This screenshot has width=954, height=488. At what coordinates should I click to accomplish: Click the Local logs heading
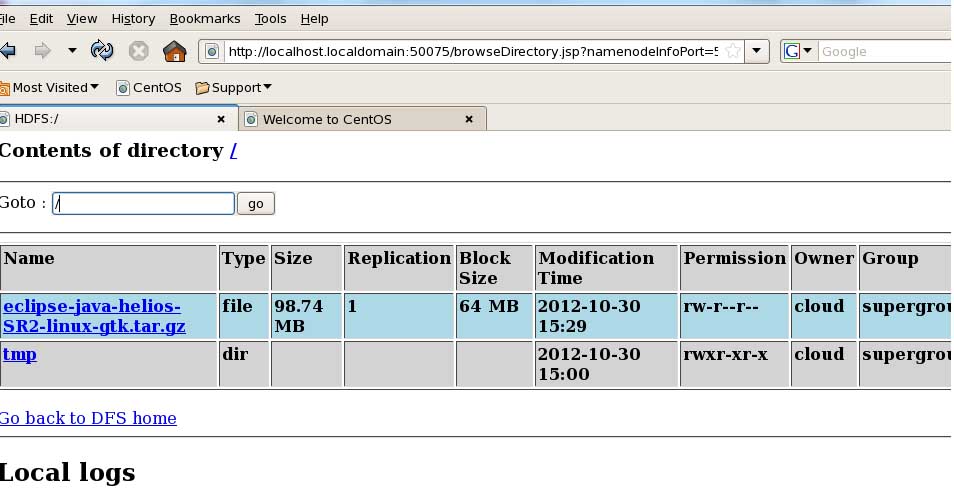[67, 473]
